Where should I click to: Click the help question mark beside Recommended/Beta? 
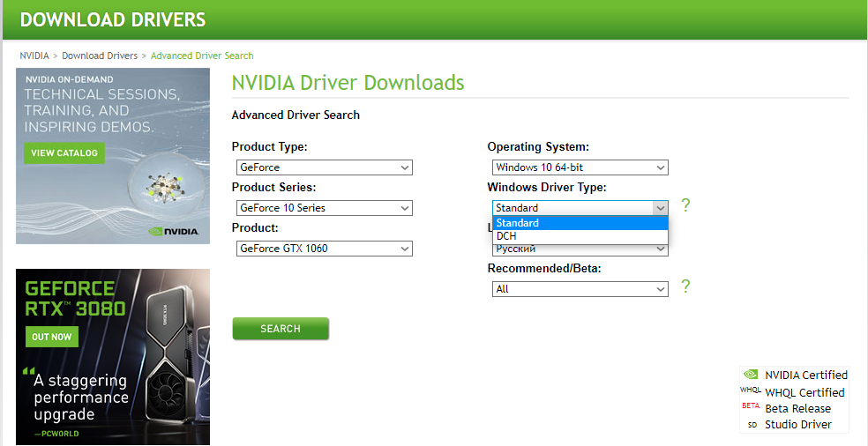click(x=685, y=286)
